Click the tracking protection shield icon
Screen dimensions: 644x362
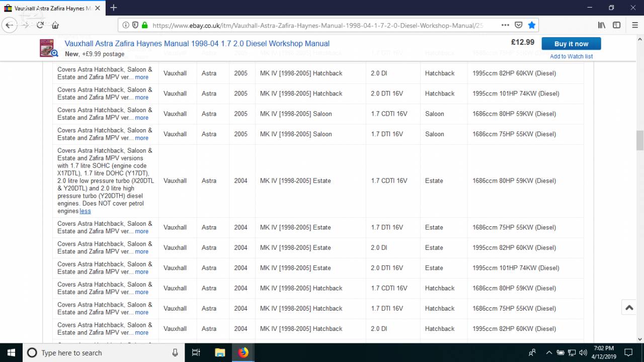coord(135,25)
